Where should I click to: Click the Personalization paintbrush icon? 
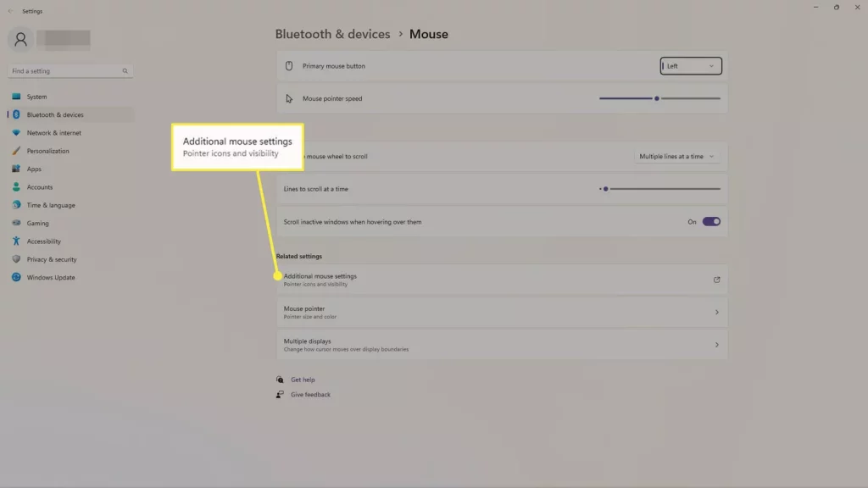[x=16, y=151]
